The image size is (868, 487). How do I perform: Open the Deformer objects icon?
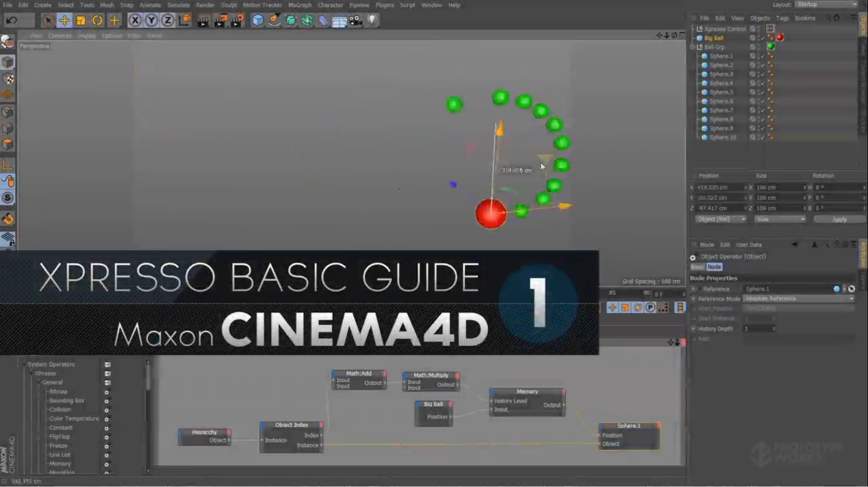(x=323, y=20)
